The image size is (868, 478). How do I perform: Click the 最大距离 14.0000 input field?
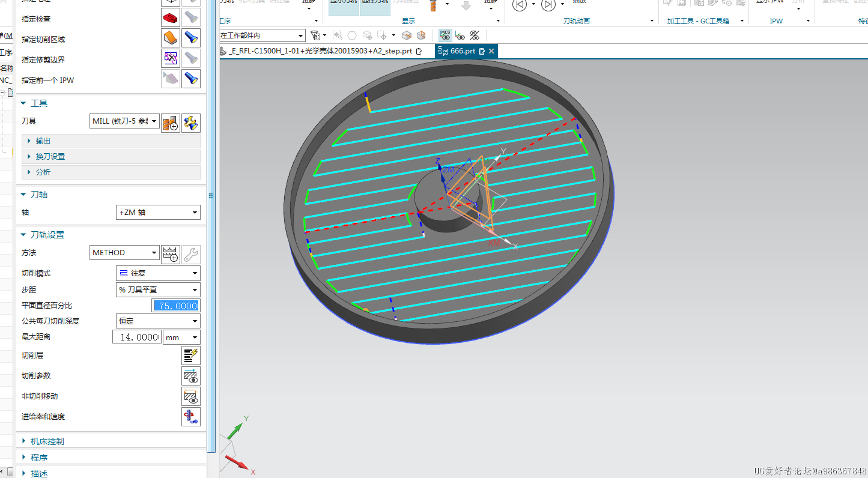coord(137,337)
